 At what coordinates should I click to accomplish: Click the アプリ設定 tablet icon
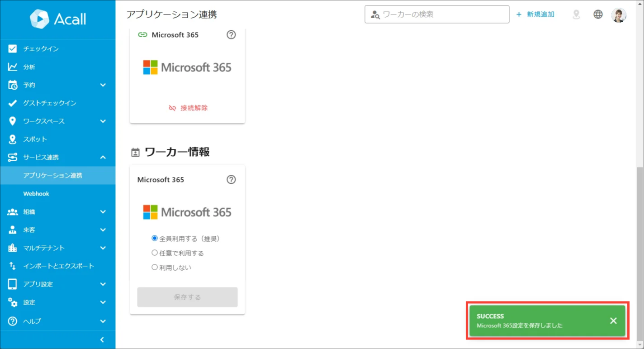tap(13, 284)
